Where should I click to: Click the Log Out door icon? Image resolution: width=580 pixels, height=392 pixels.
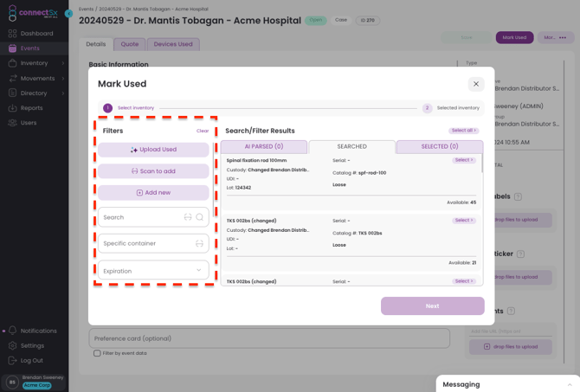pyautogui.click(x=12, y=360)
